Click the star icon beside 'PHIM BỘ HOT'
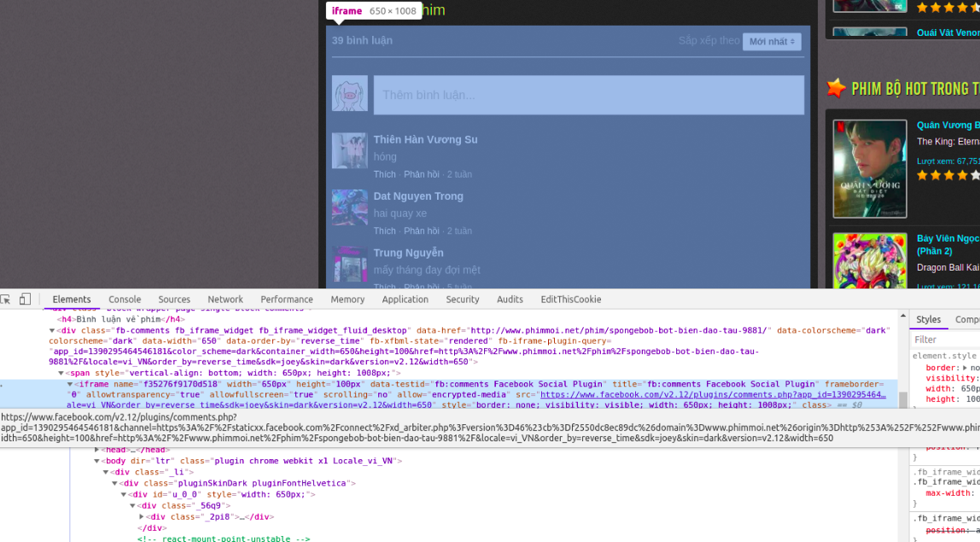This screenshot has height=542, width=980. (x=836, y=88)
